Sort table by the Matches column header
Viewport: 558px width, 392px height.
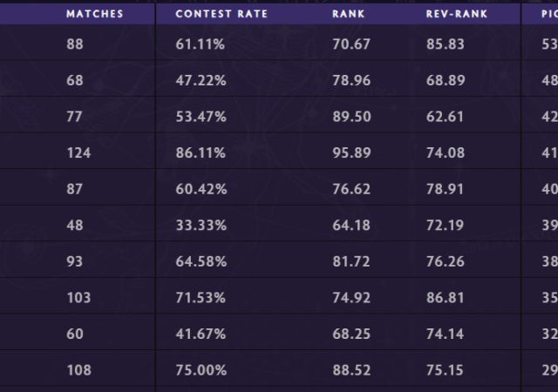94,14
